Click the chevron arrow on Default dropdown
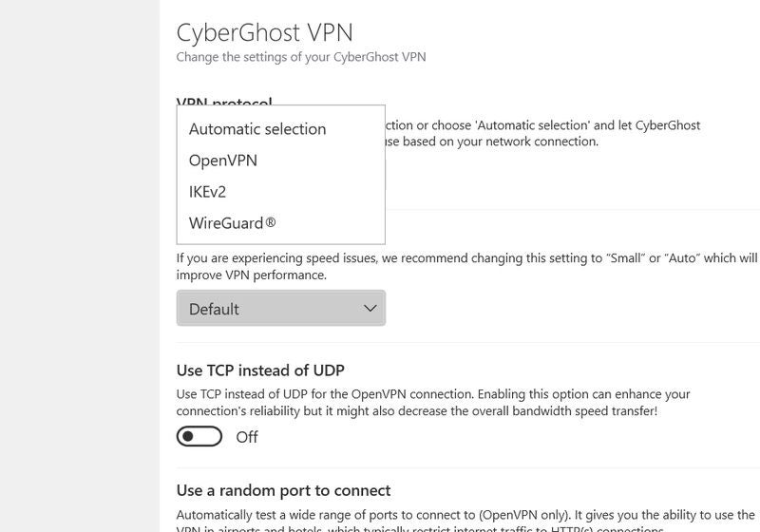The height and width of the screenshot is (532, 760). coord(370,308)
